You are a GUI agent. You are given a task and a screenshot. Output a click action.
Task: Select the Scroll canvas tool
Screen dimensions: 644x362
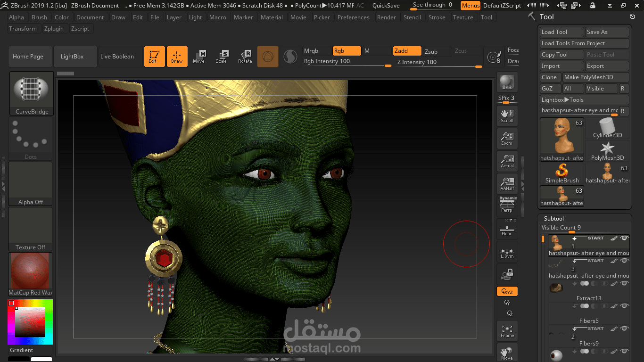tap(507, 116)
